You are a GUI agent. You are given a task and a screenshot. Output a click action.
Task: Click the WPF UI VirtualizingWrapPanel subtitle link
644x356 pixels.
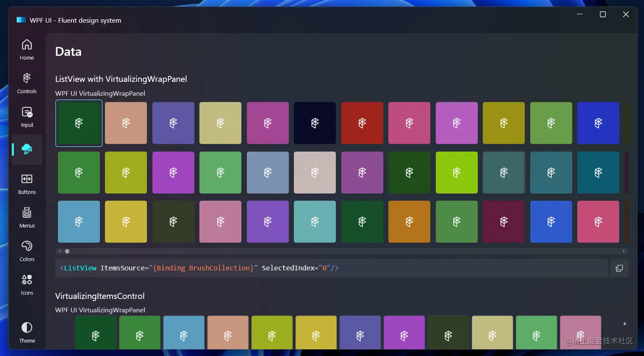100,93
